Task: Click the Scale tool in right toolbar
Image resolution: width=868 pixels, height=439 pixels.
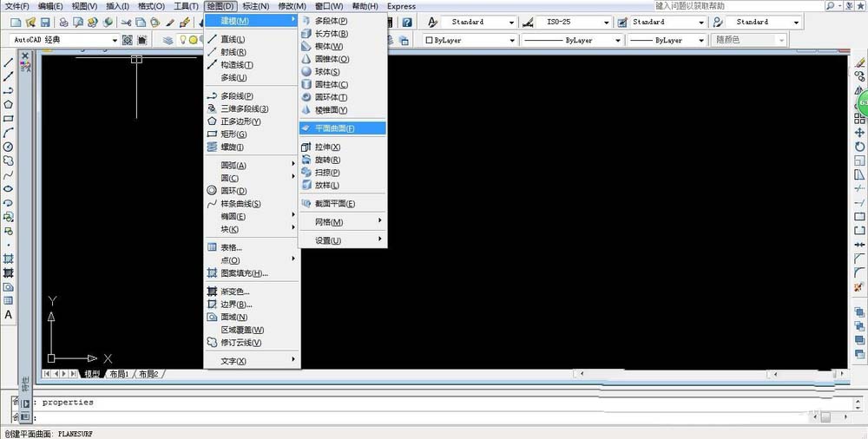Action: [x=859, y=161]
